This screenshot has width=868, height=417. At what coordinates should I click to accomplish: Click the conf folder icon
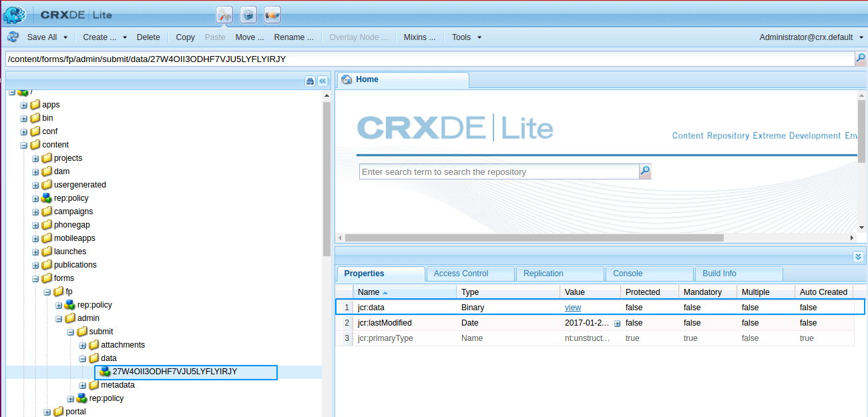click(35, 131)
